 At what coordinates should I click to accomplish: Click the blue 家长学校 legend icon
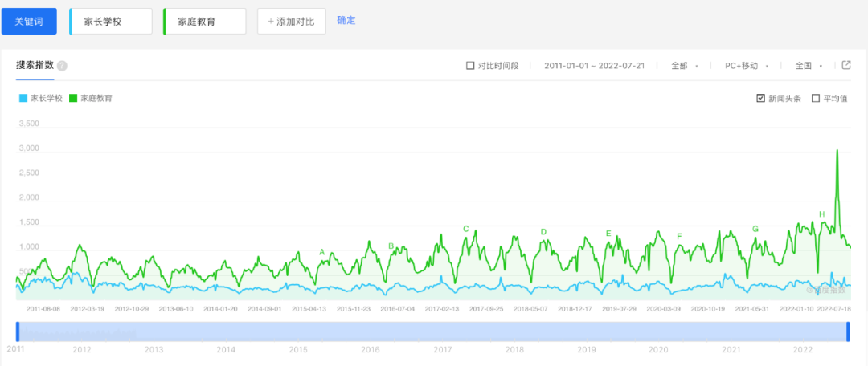pyautogui.click(x=23, y=99)
